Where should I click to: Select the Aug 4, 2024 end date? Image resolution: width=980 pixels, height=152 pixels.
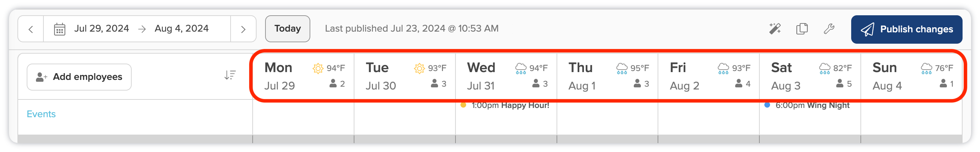click(181, 28)
